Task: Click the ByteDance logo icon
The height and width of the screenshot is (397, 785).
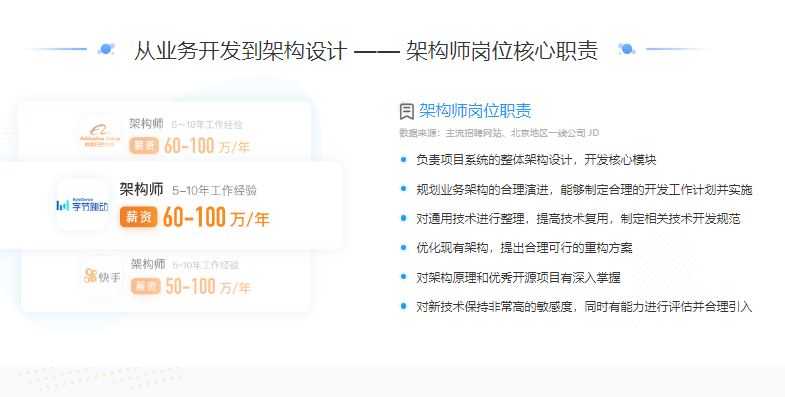Action: pos(83,204)
